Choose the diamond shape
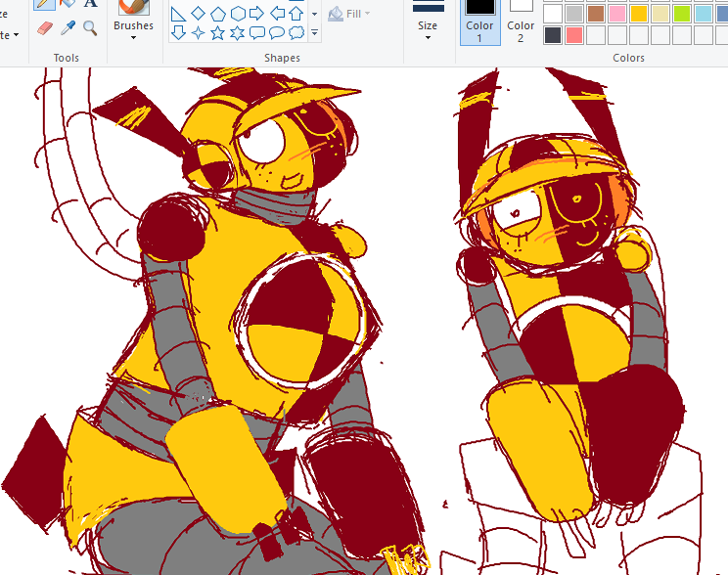This screenshot has height=575, width=728. click(x=199, y=14)
